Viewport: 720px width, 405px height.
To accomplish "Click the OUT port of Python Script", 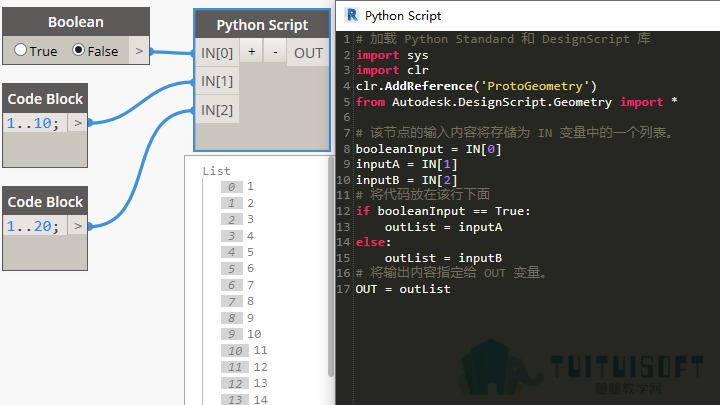I will [x=308, y=53].
